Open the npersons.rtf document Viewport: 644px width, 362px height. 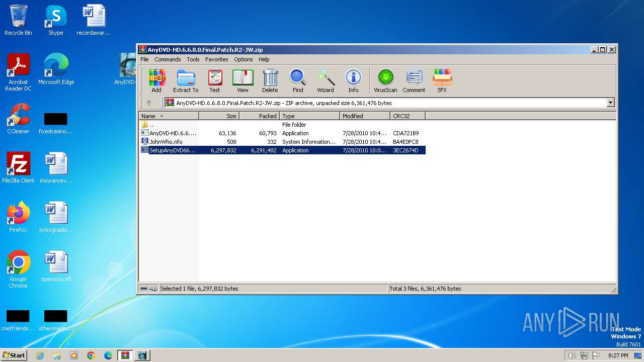pos(56,266)
